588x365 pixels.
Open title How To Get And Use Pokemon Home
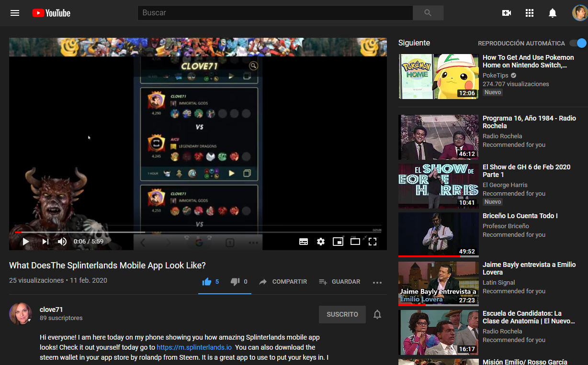528,61
